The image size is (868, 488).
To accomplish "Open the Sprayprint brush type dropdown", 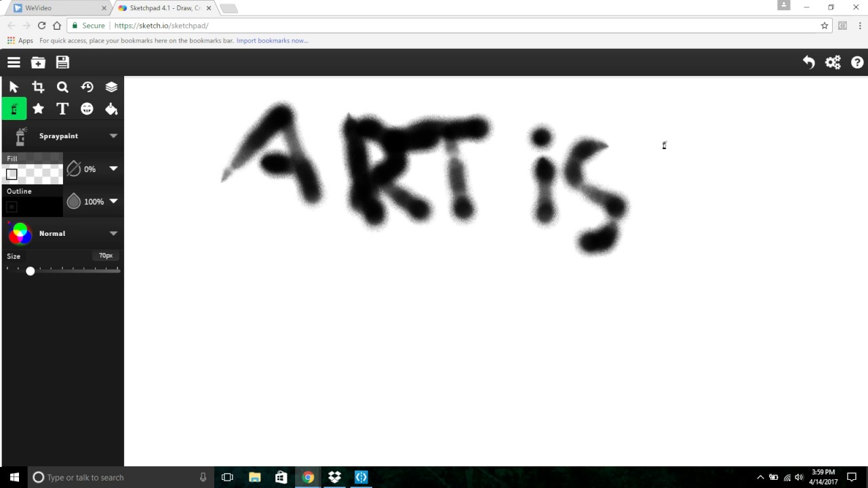I will [113, 136].
